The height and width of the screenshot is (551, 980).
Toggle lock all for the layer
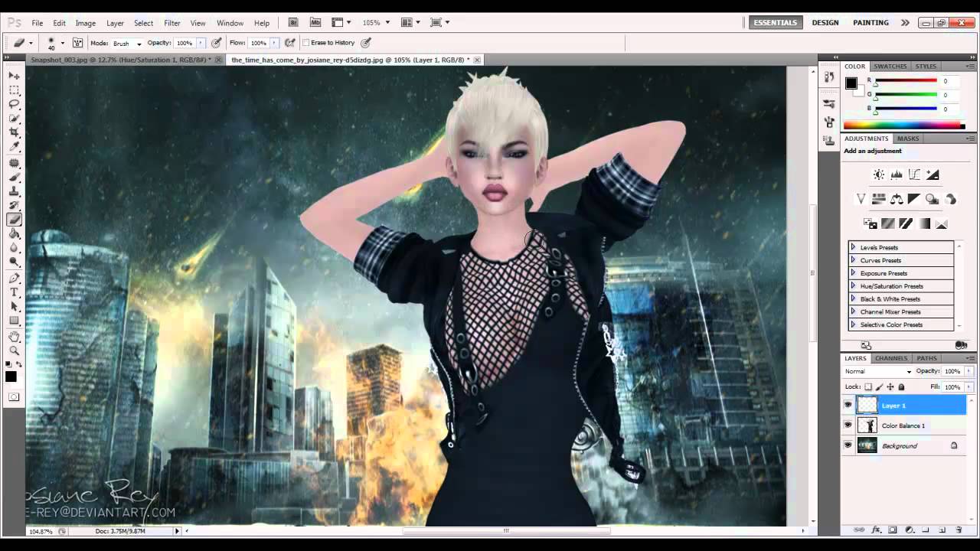point(901,387)
